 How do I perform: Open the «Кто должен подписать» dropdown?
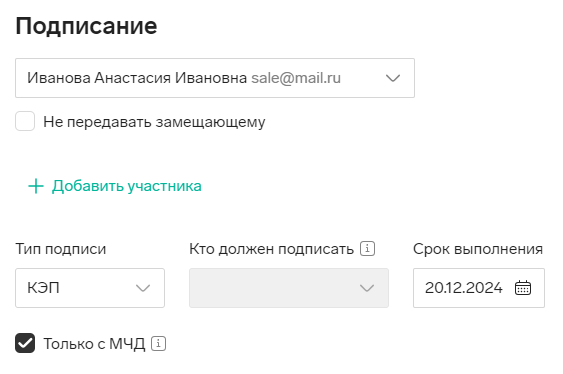click(289, 288)
